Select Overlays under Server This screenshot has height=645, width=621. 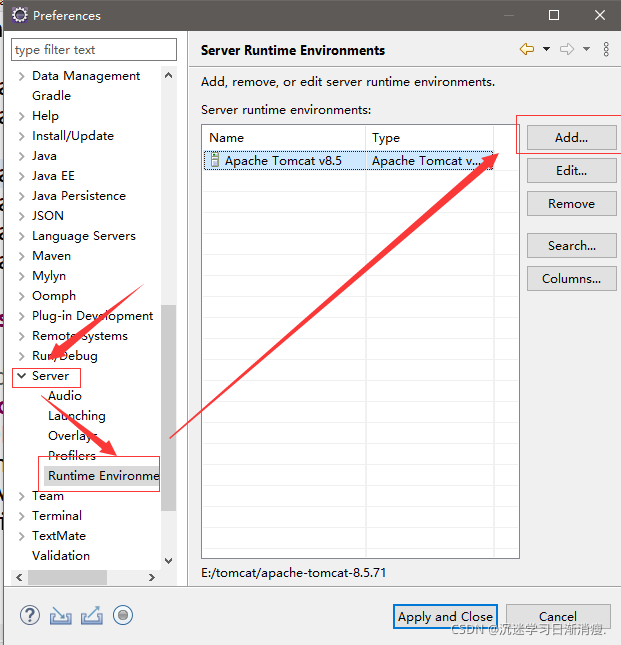(x=72, y=436)
